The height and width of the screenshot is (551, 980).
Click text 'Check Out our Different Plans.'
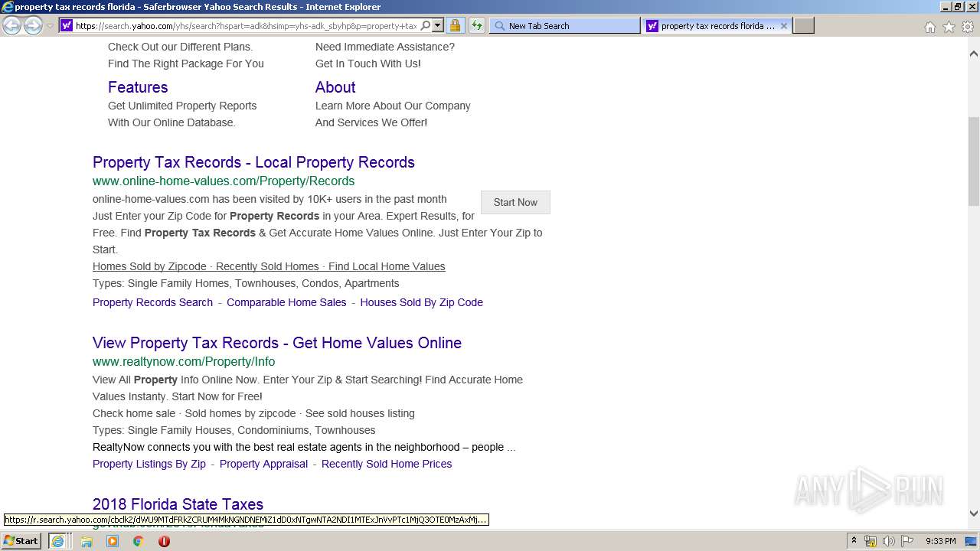180,47
